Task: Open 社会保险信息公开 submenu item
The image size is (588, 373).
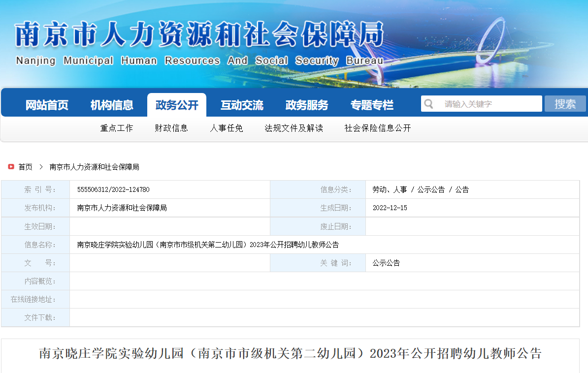Action: (x=378, y=128)
